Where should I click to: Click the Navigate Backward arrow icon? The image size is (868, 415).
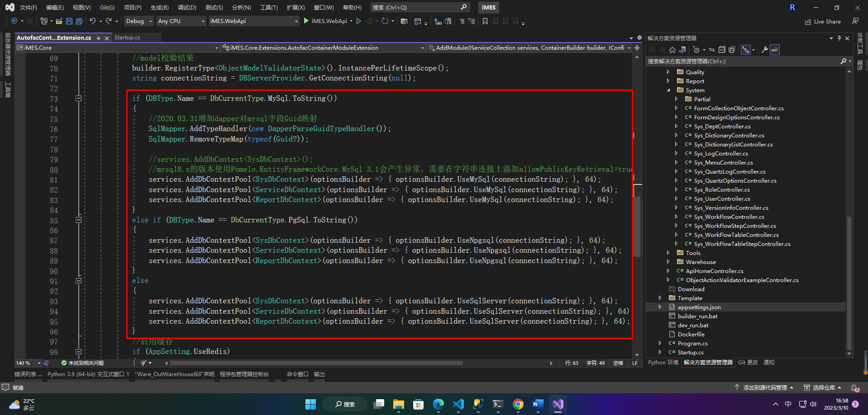[14, 21]
